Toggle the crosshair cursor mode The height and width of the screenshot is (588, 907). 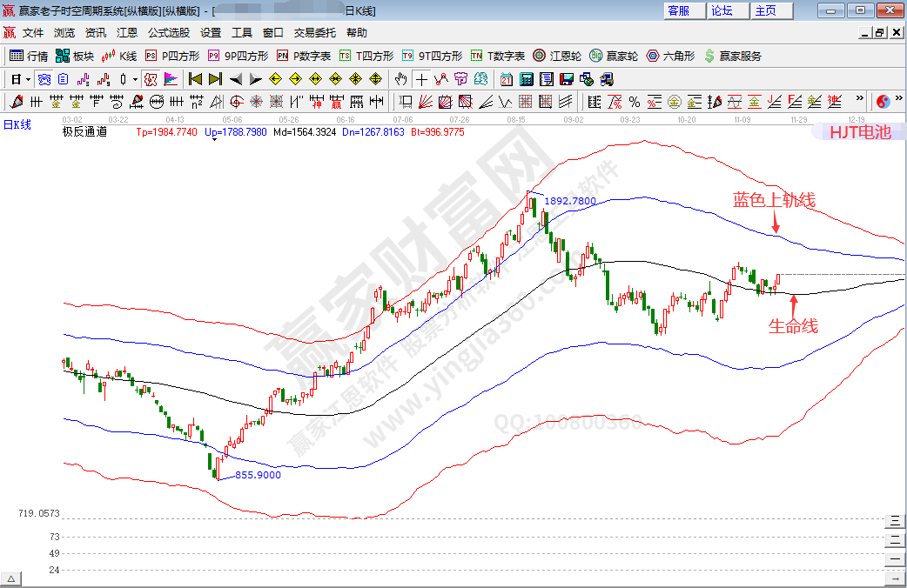coord(421,78)
